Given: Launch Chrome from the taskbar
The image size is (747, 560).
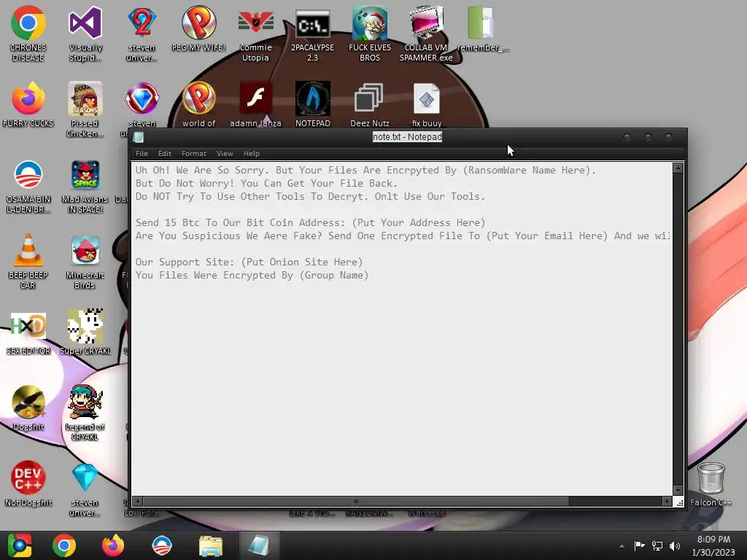Looking at the screenshot, I should pos(64,545).
